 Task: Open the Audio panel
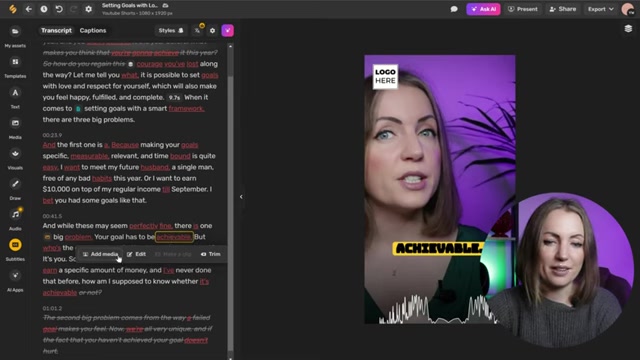pos(15,220)
